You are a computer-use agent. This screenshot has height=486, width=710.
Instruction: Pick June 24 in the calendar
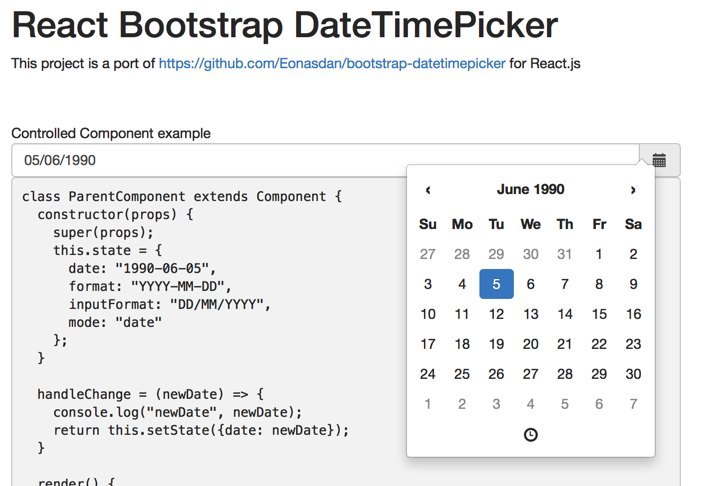coord(428,374)
